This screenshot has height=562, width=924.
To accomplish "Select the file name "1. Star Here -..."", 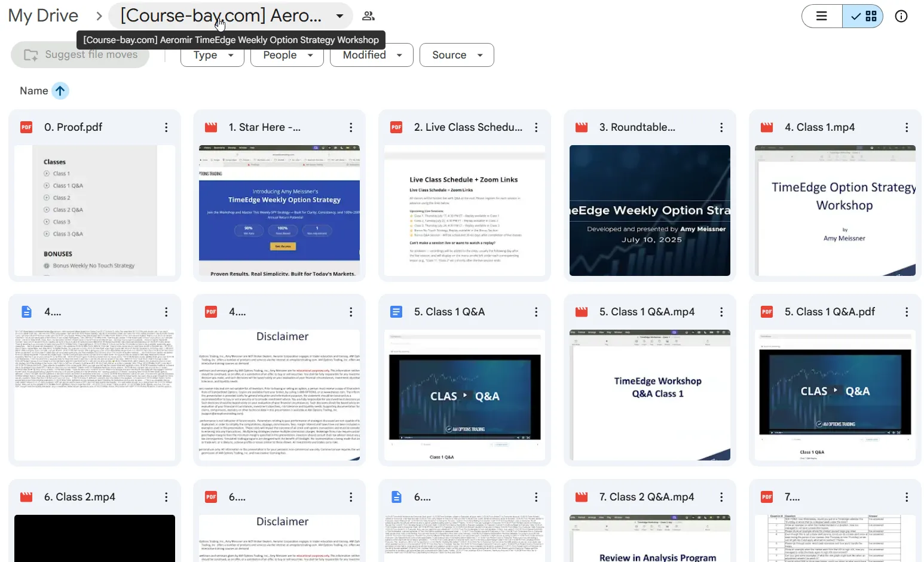I will (265, 127).
